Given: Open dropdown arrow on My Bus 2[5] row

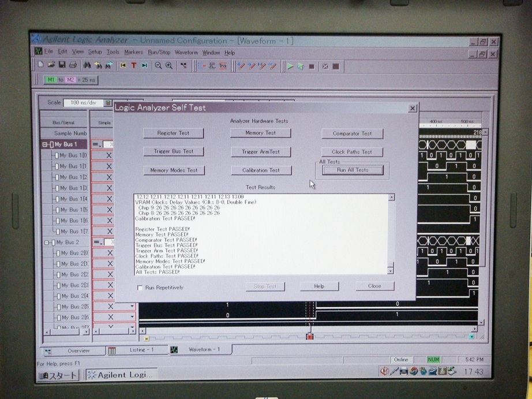Looking at the screenshot, I should tap(132, 306).
